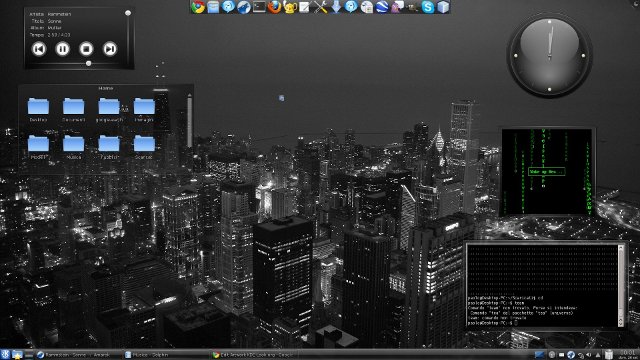Launch Skype from the top dock
This screenshot has width=640, height=360.
(x=428, y=7)
